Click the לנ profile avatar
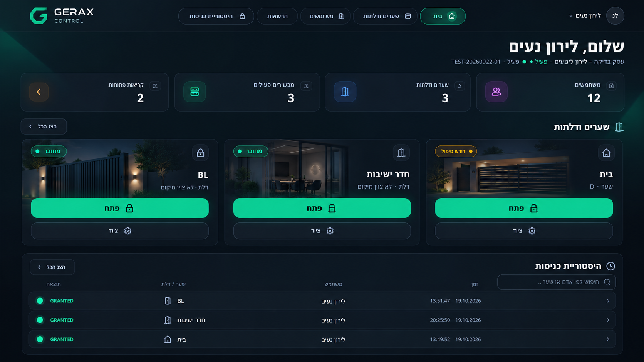 click(615, 16)
